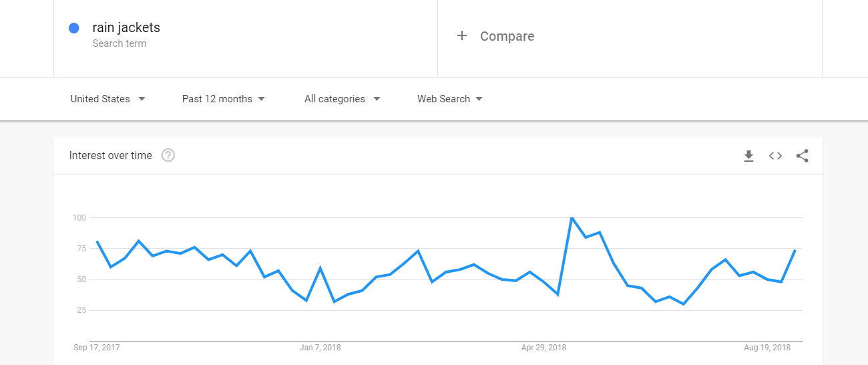868x365 pixels.
Task: Click the Apr 29, 2018 axis label
Action: (x=544, y=348)
